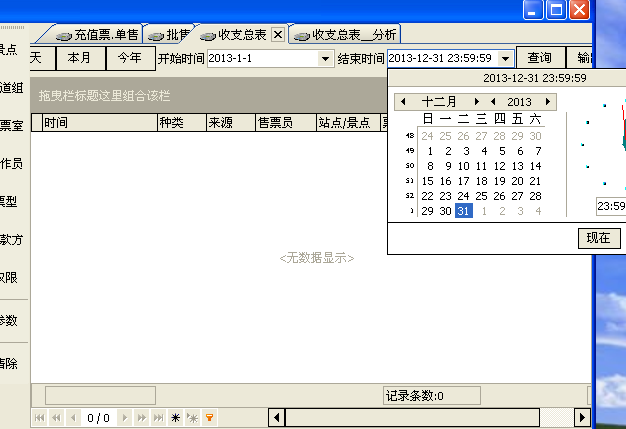Image resolution: width=626 pixels, height=429 pixels.
Task: Go to the first record in navigator
Action: coord(40,417)
